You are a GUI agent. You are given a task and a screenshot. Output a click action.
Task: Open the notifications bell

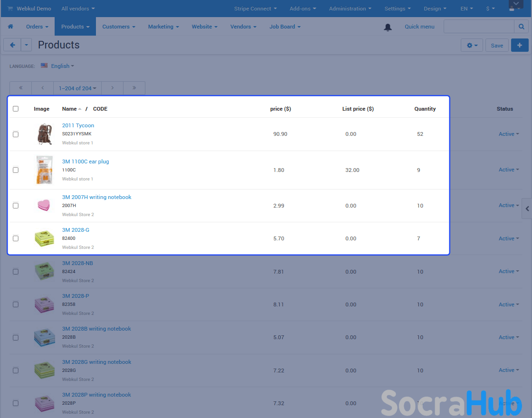pos(388,27)
